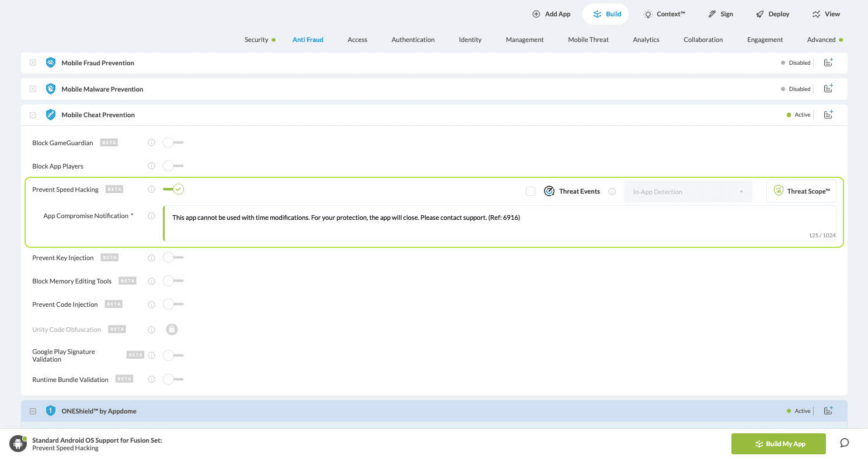The height and width of the screenshot is (459, 868).
Task: Collapse the Mobile Cheat Prevention section
Action: click(x=33, y=115)
